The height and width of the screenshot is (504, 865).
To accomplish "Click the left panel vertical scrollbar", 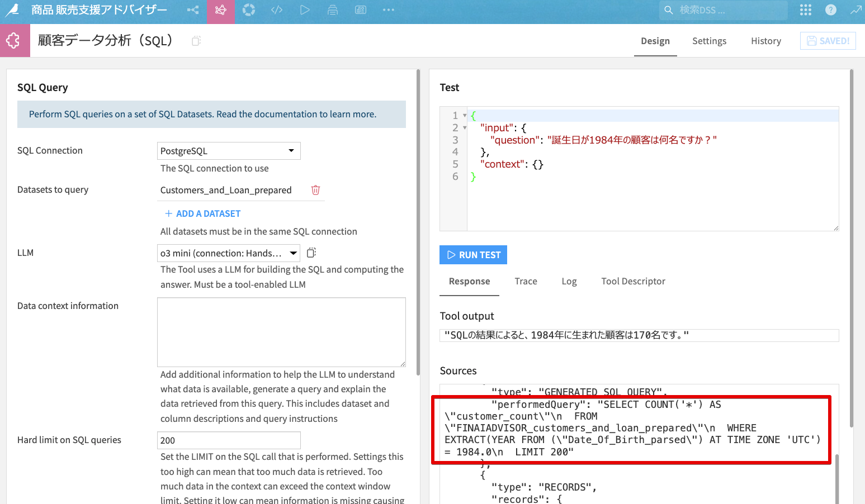I will (x=418, y=224).
